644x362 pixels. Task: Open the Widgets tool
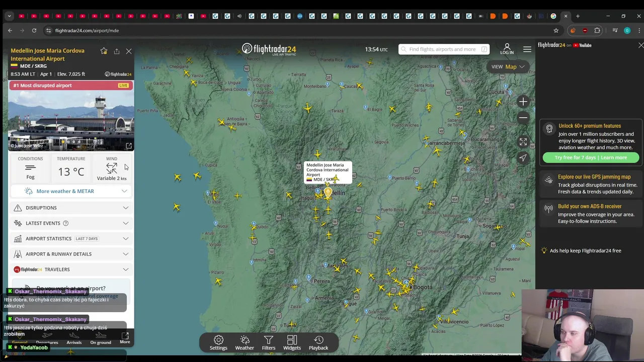pyautogui.click(x=292, y=343)
